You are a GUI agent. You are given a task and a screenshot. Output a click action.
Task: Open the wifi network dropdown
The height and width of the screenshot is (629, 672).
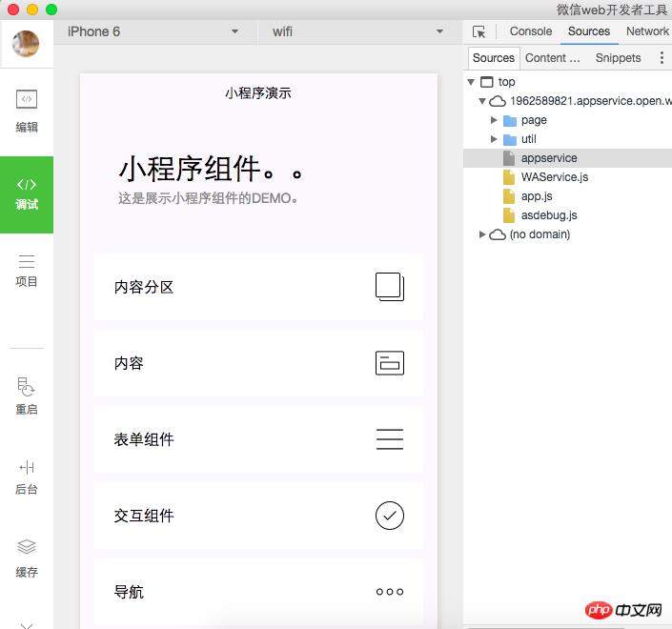click(x=357, y=31)
